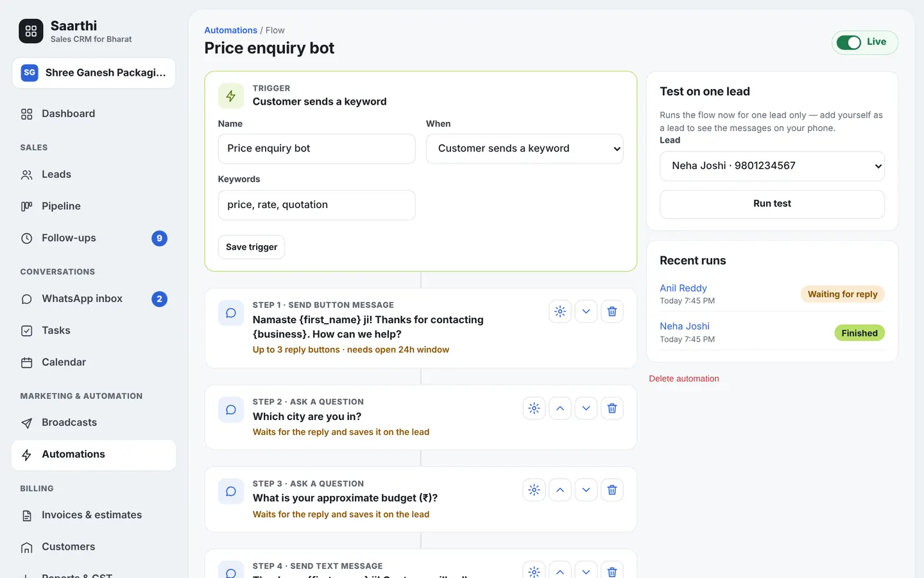Move Step 2 city question up
Image resolution: width=924 pixels, height=578 pixels.
pyautogui.click(x=560, y=408)
